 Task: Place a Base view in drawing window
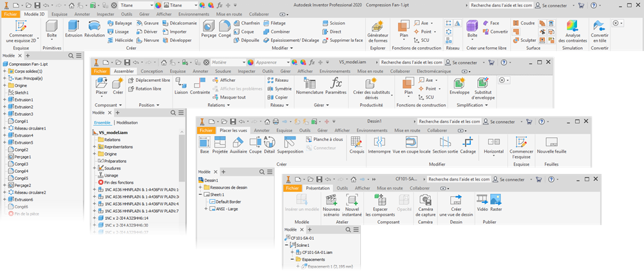tap(204, 144)
